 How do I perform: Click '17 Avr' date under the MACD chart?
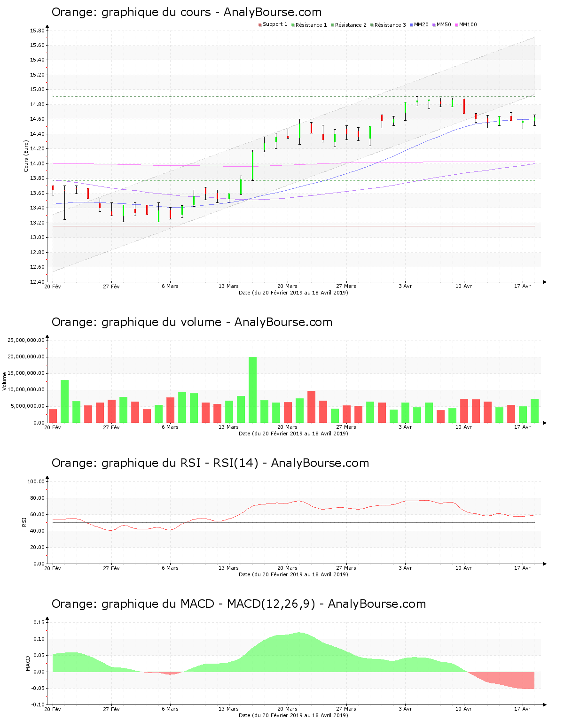tap(523, 709)
